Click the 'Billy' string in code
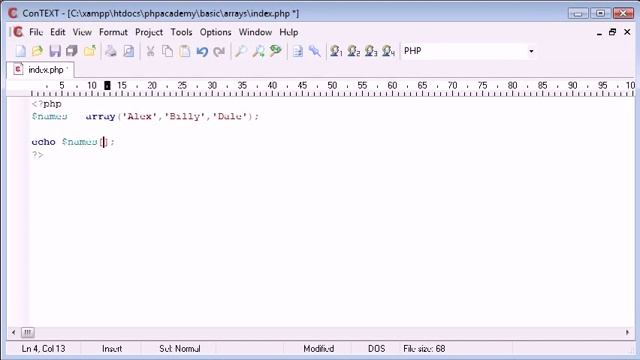The width and height of the screenshot is (640, 360). point(184,116)
